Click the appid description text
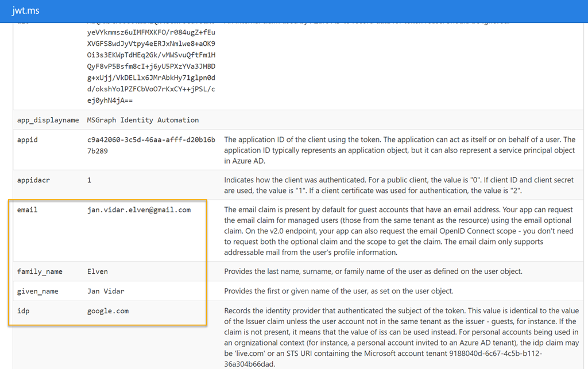The width and height of the screenshot is (588, 369). 400,150
